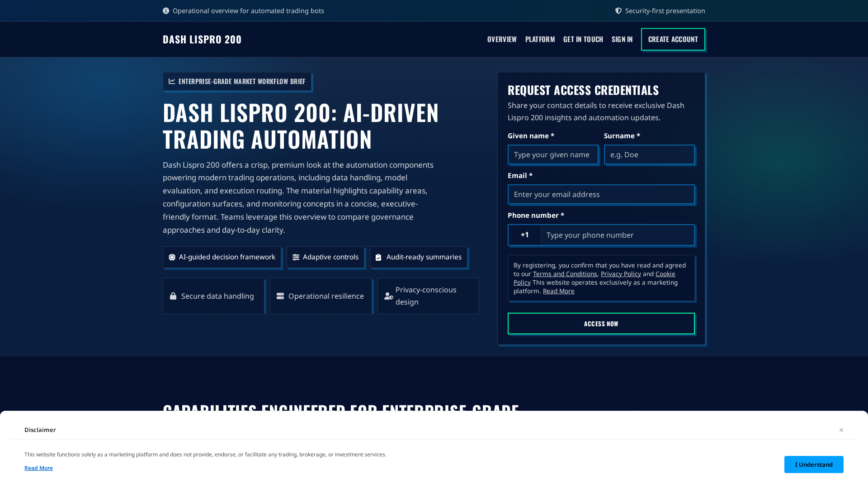Click the given name input field
The width and height of the screenshot is (868, 488).
click(553, 155)
